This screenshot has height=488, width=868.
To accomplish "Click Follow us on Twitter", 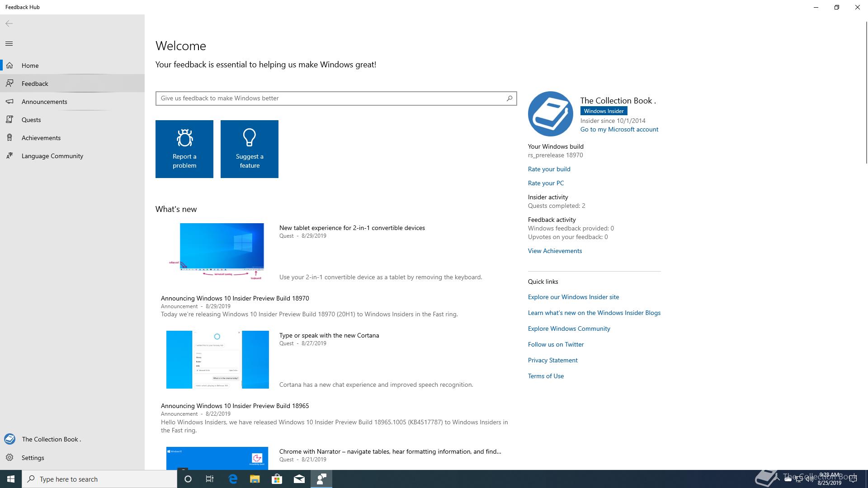I will [x=556, y=344].
